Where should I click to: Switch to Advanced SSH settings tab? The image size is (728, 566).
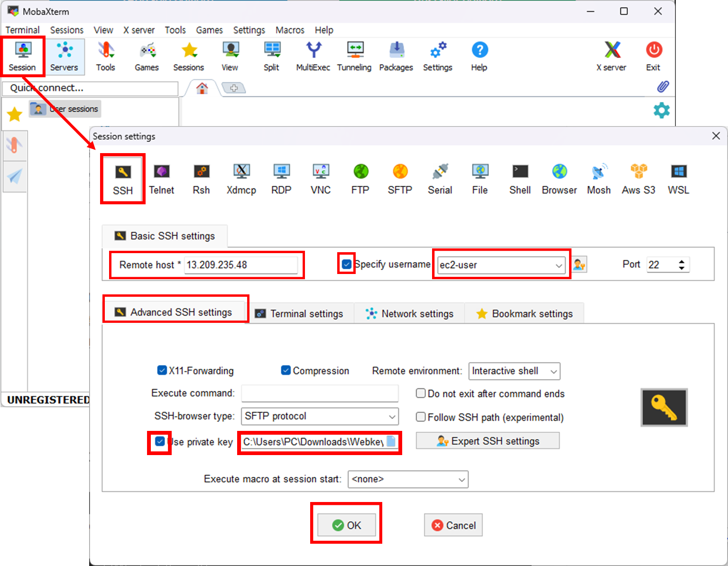click(175, 312)
